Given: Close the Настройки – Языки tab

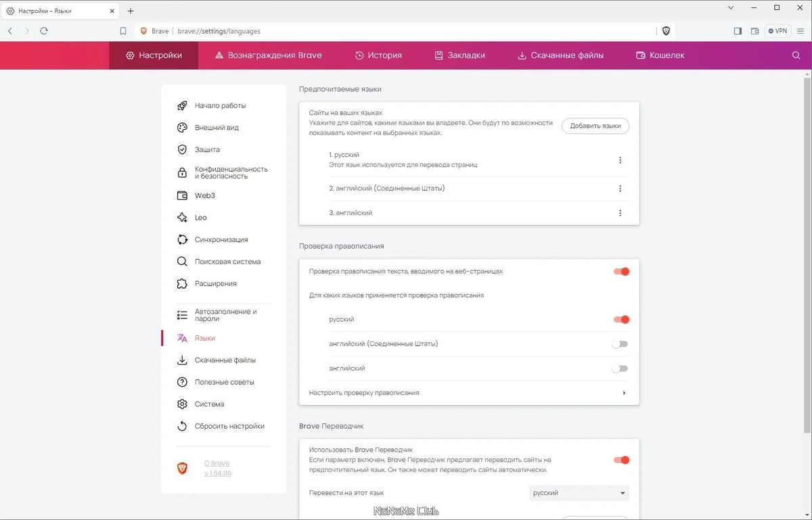Looking at the screenshot, I should point(112,11).
